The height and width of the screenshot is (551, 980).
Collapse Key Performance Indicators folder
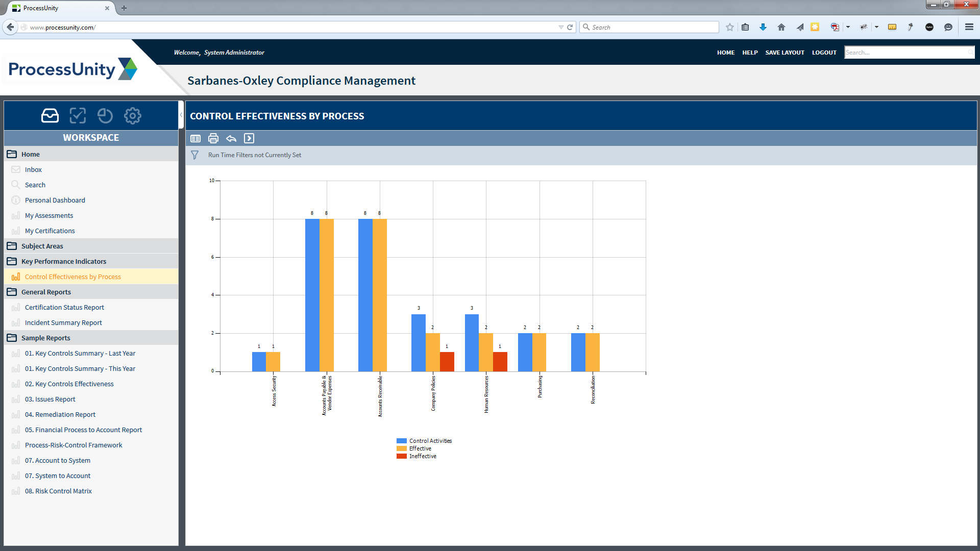[x=12, y=261]
